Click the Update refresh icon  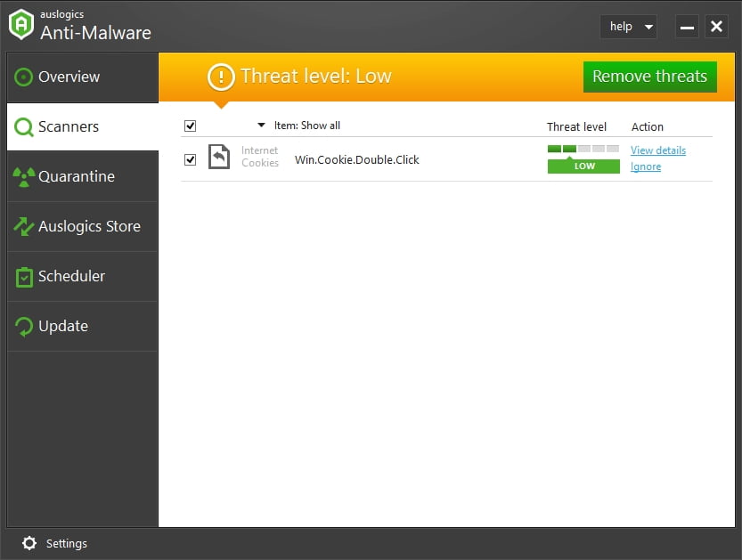pyautogui.click(x=24, y=327)
